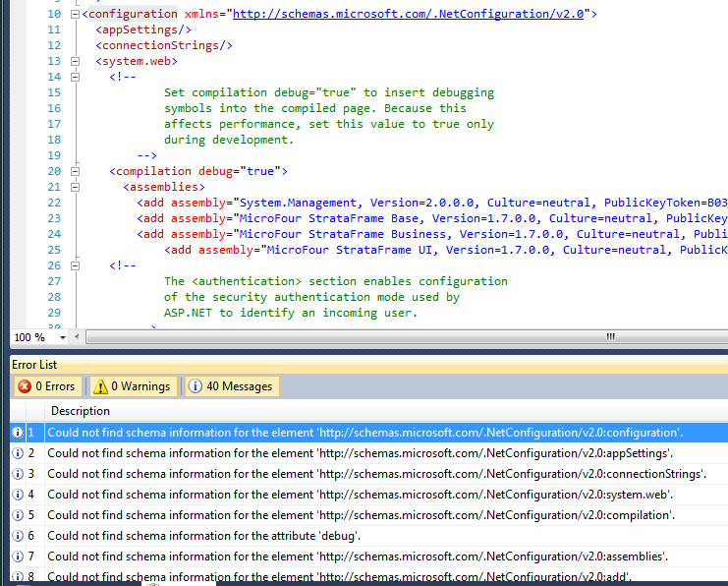Screen dimensions: 728x586
Task: Click the info icon on message row 2
Action: [17, 453]
